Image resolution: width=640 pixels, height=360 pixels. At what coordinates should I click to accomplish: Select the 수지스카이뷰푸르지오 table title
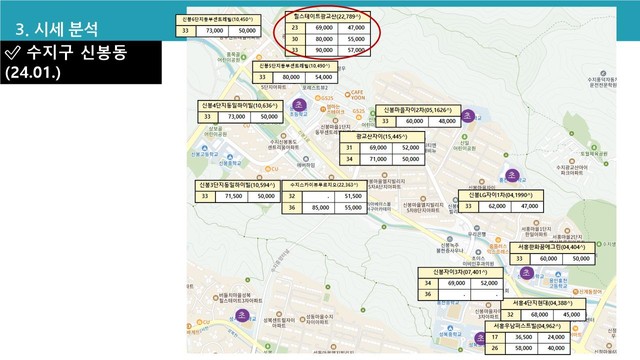324,185
